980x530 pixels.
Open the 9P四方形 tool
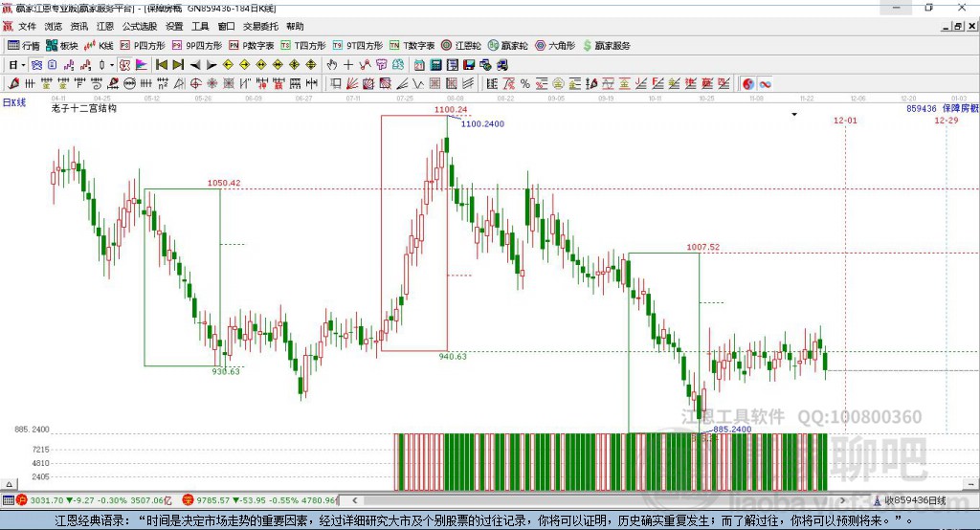197,46
